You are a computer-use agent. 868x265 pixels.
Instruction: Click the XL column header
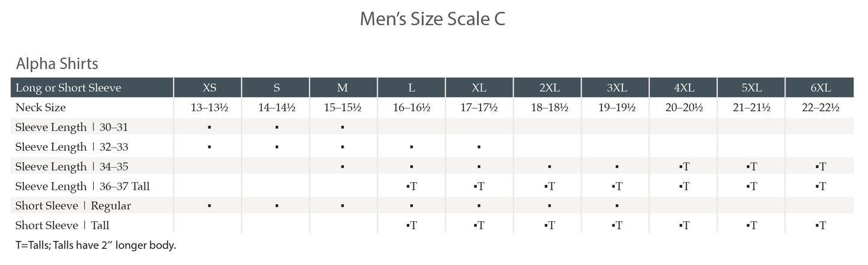click(479, 88)
